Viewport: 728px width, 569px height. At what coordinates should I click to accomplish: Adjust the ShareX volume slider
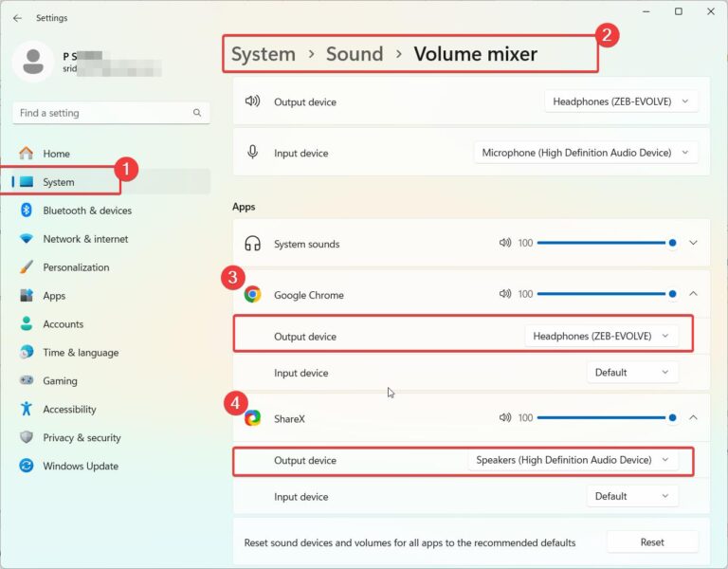pyautogui.click(x=607, y=417)
